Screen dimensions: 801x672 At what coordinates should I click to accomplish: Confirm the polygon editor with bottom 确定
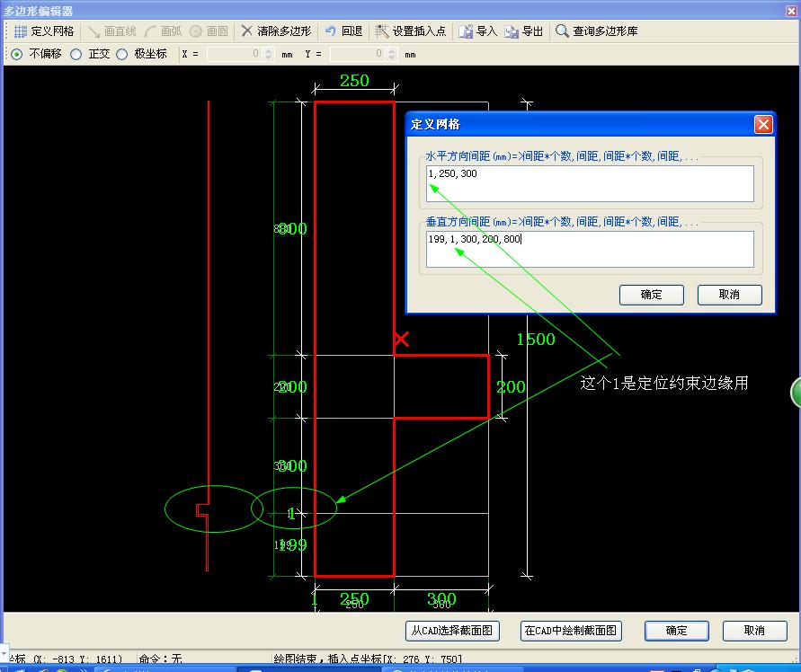point(676,631)
